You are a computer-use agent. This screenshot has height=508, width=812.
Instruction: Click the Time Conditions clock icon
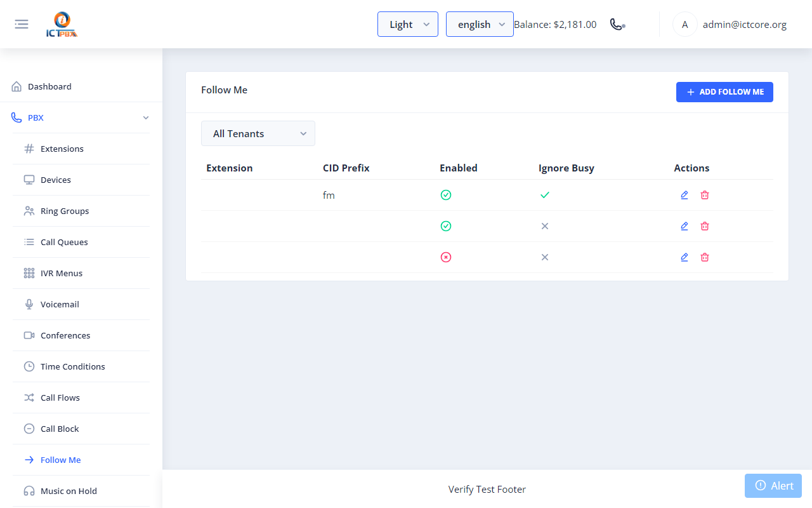[x=29, y=366]
